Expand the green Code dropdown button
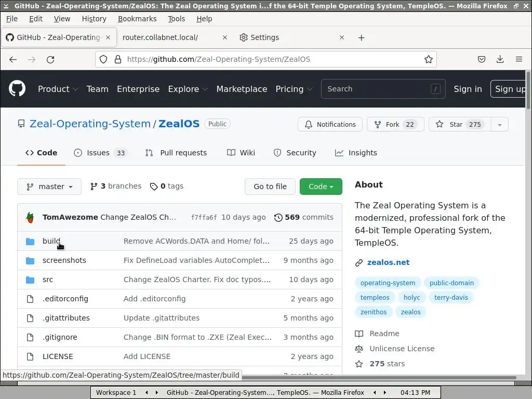Image resolution: width=532 pixels, height=399 pixels. point(321,187)
